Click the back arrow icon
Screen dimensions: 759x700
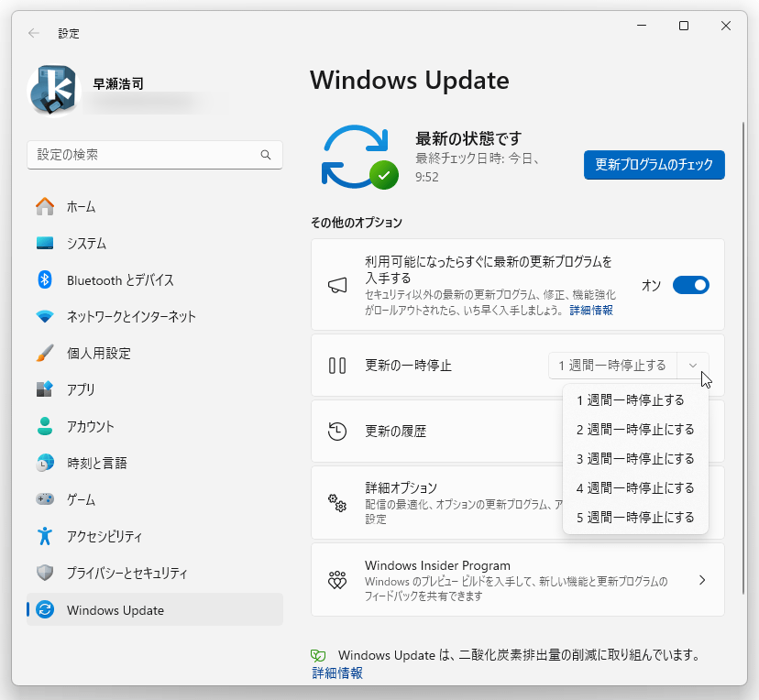pos(33,33)
